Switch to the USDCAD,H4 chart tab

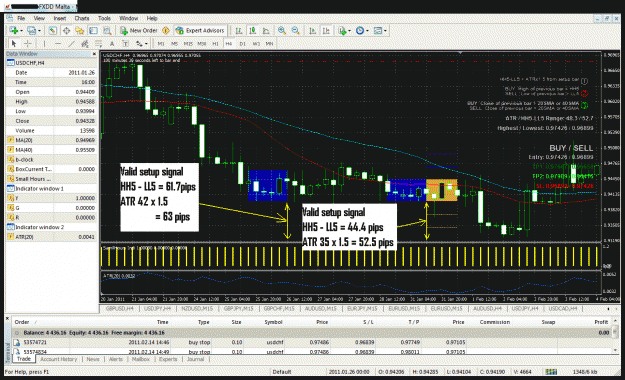pos(562,309)
